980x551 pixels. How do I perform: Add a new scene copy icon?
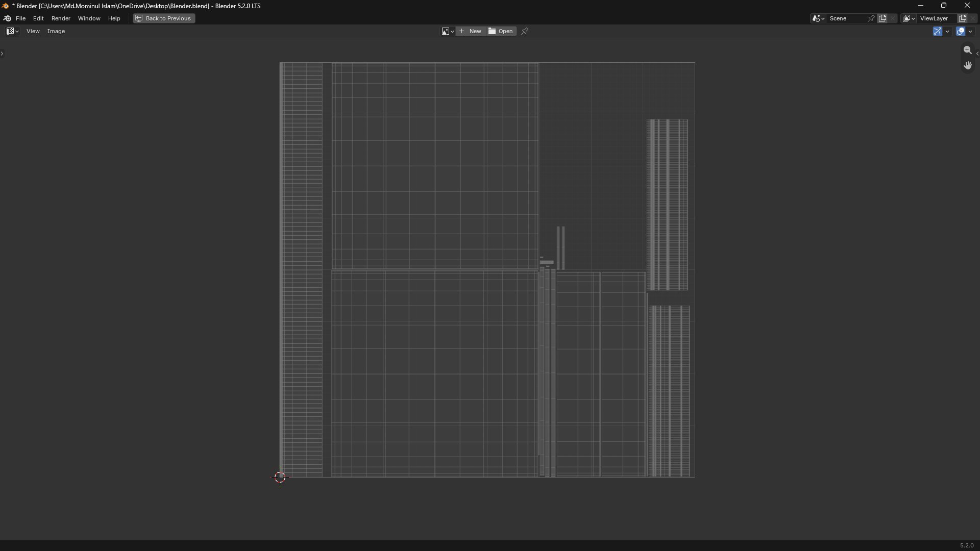click(x=883, y=18)
